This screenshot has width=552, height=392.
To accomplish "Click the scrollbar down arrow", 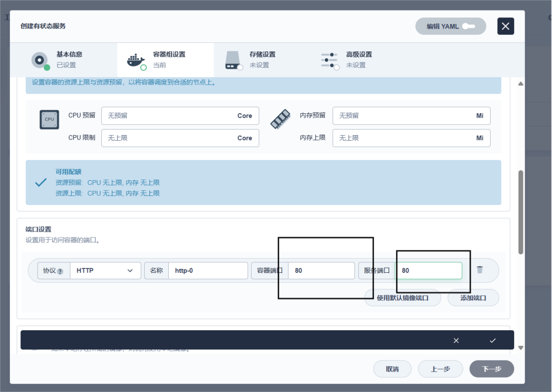I will click(521, 348).
